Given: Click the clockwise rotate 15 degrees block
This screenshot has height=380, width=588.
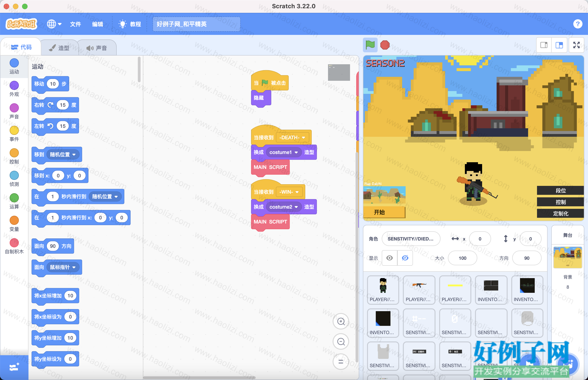Looking at the screenshot, I should (55, 105).
